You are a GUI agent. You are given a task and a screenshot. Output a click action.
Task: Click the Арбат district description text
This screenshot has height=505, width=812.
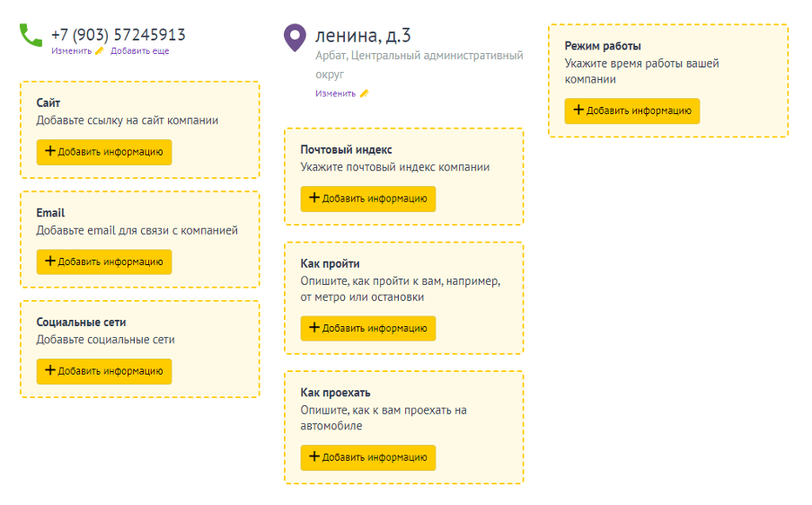419,64
